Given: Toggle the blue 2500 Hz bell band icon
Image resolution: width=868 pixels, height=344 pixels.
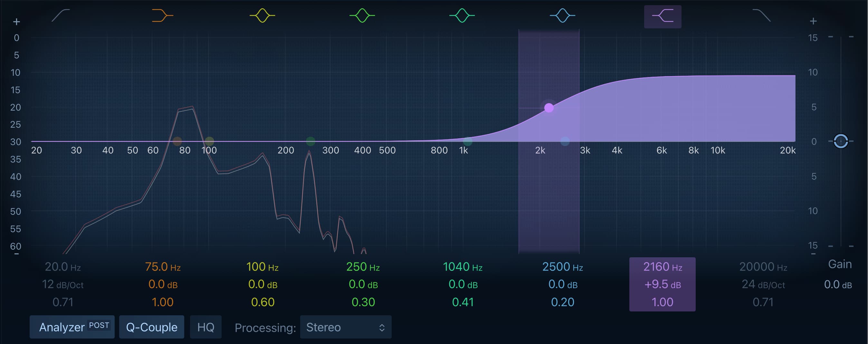Looking at the screenshot, I should coord(562,15).
